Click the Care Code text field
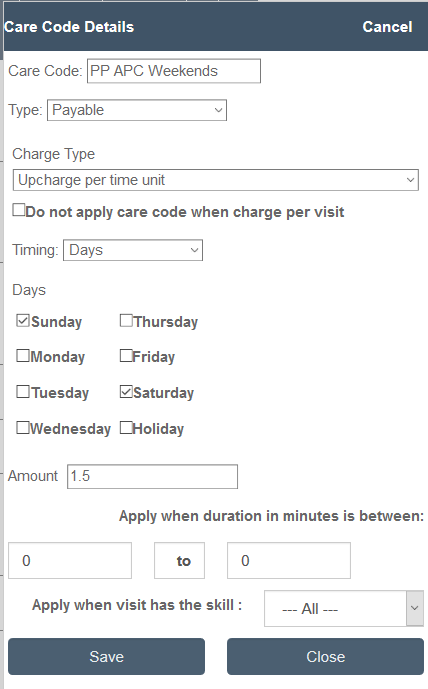This screenshot has height=689, width=428. point(174,71)
